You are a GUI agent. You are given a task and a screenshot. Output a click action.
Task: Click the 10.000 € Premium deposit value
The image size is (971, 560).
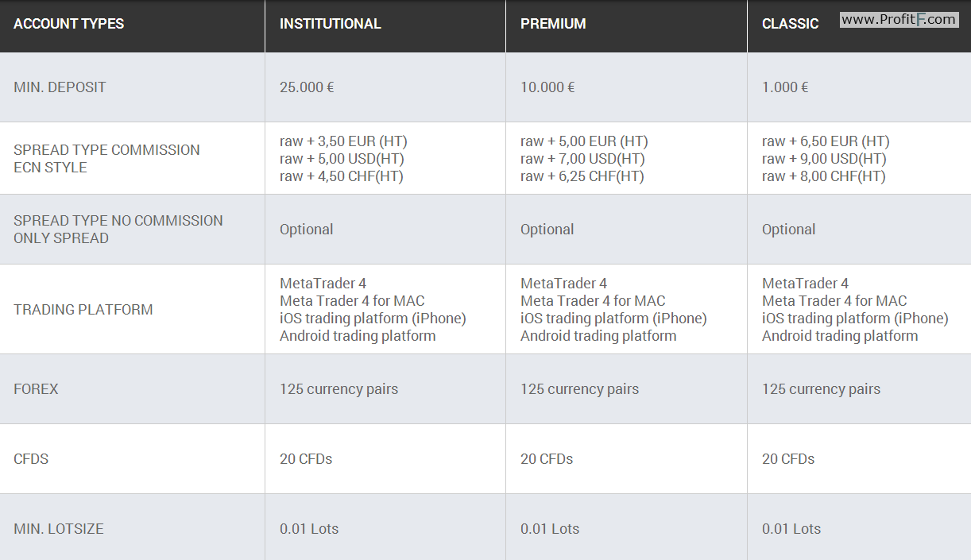547,87
